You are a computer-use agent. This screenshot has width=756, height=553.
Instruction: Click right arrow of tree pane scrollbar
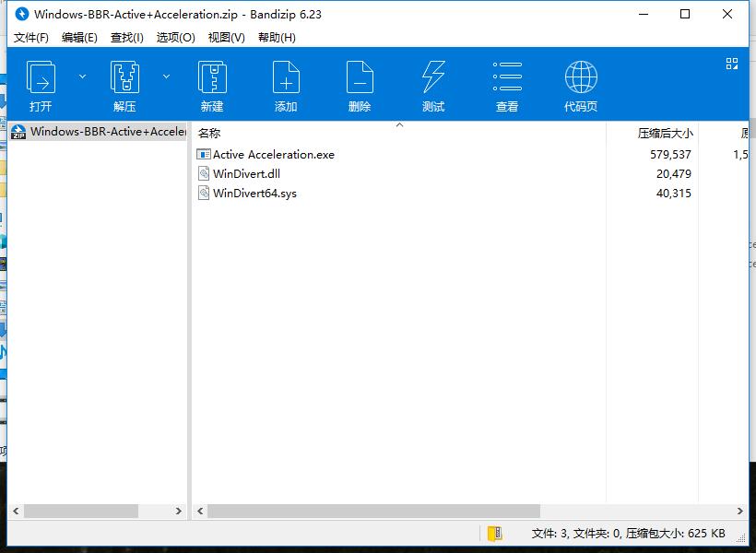pos(179,511)
